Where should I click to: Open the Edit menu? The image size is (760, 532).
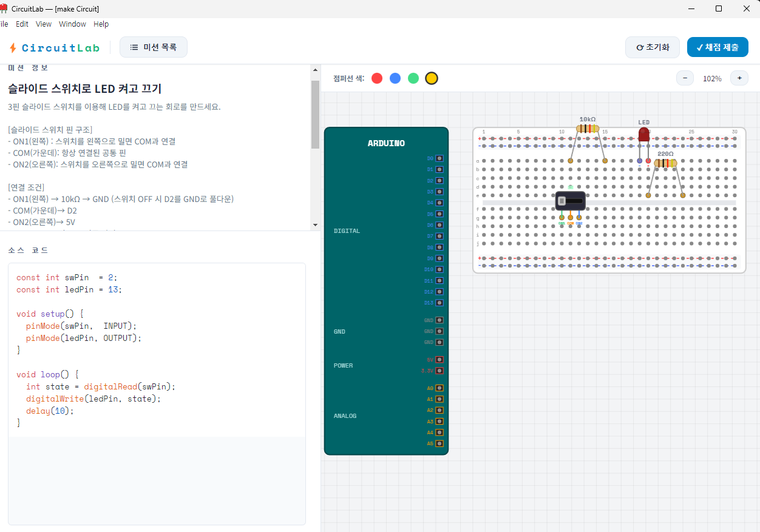(22, 24)
